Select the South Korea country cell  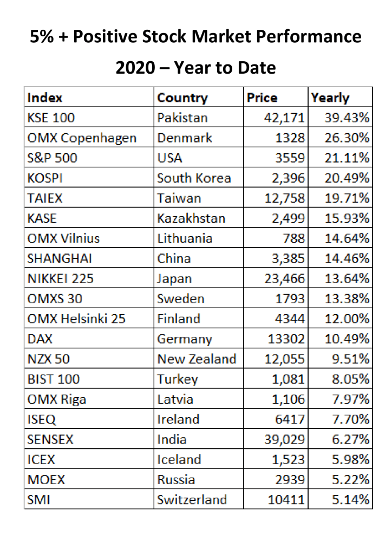click(194, 178)
